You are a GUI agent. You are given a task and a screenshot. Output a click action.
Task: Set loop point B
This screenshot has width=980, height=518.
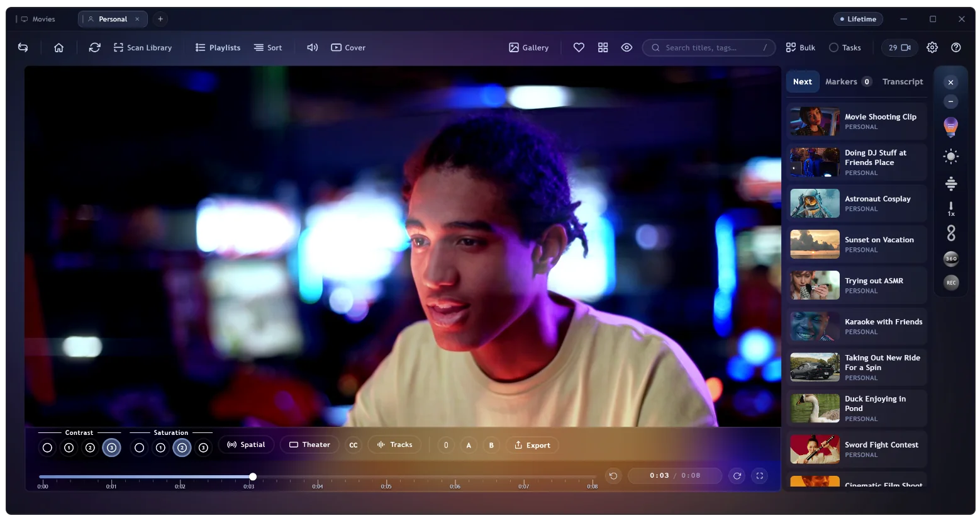click(491, 445)
